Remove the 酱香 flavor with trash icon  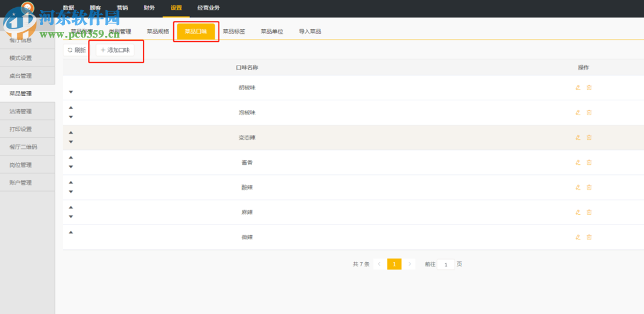pyautogui.click(x=589, y=162)
